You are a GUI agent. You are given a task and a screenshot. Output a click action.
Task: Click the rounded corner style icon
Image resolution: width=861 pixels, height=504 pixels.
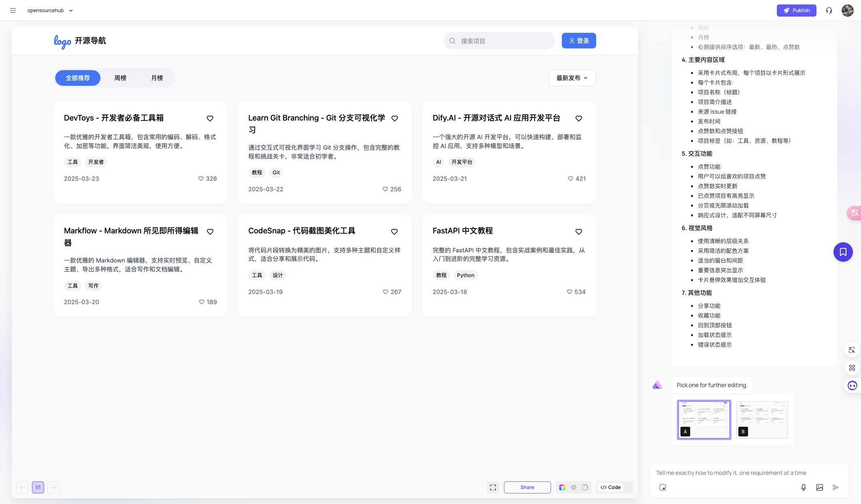pos(585,487)
